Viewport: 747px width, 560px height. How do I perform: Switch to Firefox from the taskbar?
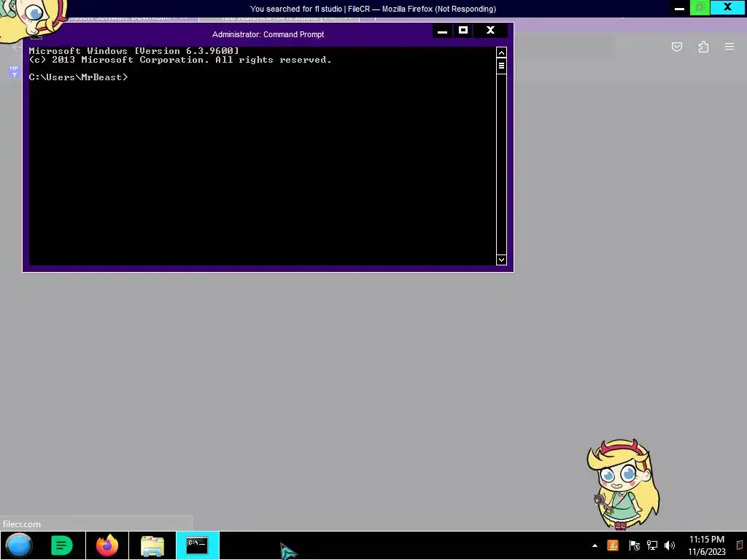pos(107,545)
